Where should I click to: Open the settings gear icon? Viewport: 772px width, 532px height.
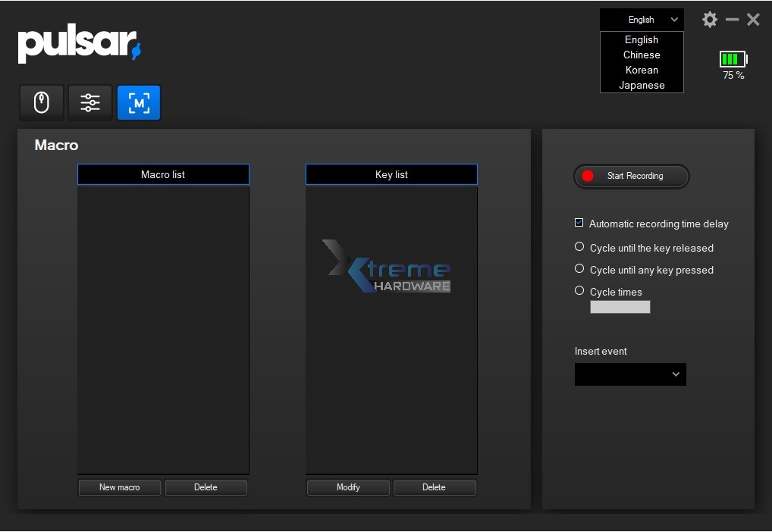710,20
